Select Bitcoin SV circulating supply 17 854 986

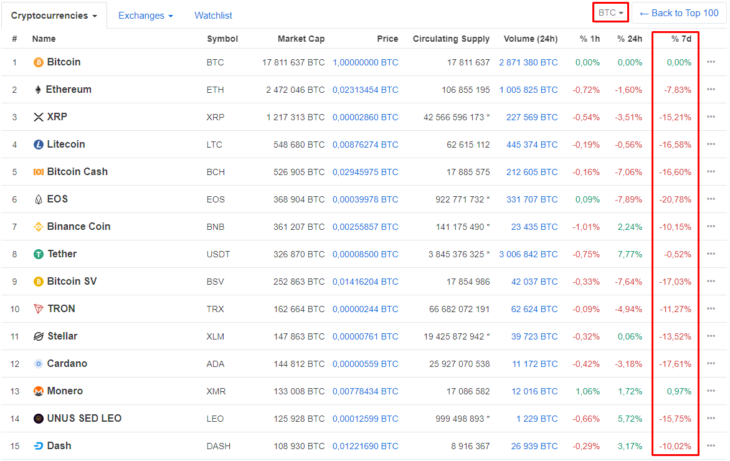(x=468, y=282)
